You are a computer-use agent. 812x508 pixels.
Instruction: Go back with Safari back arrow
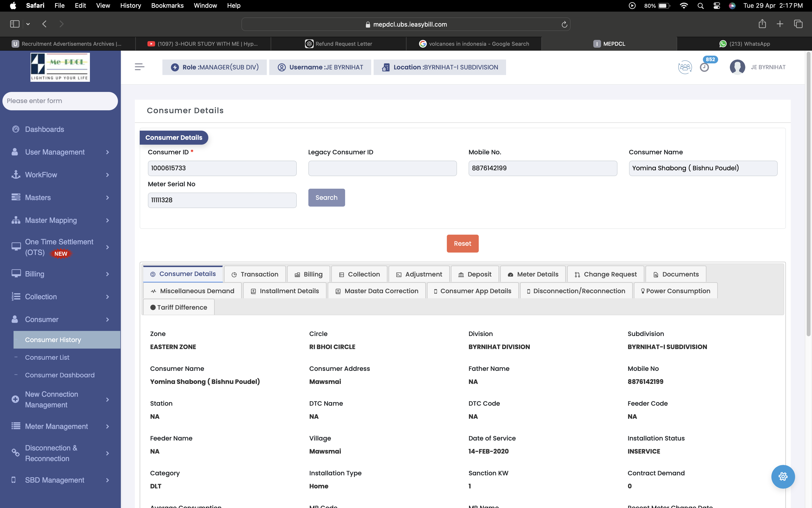44,24
